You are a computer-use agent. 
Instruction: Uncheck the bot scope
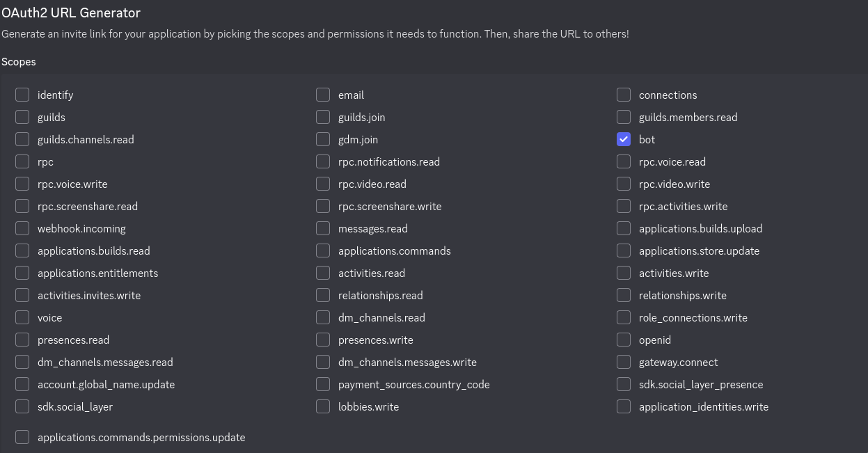click(x=623, y=139)
